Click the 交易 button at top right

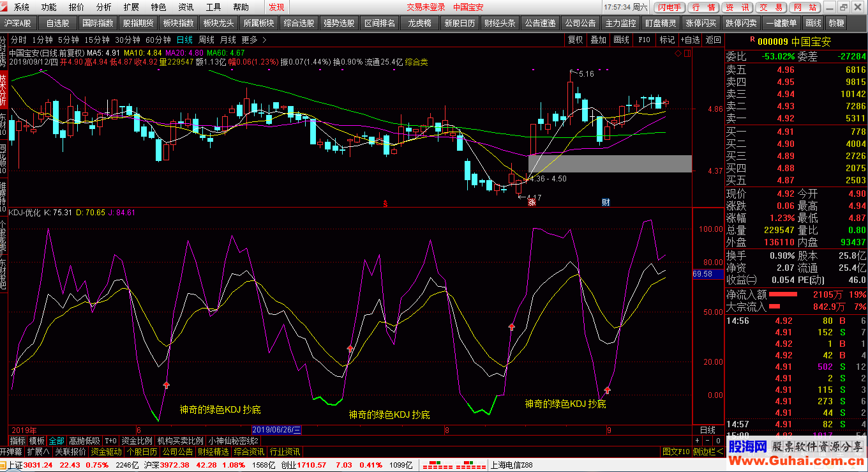(772, 8)
